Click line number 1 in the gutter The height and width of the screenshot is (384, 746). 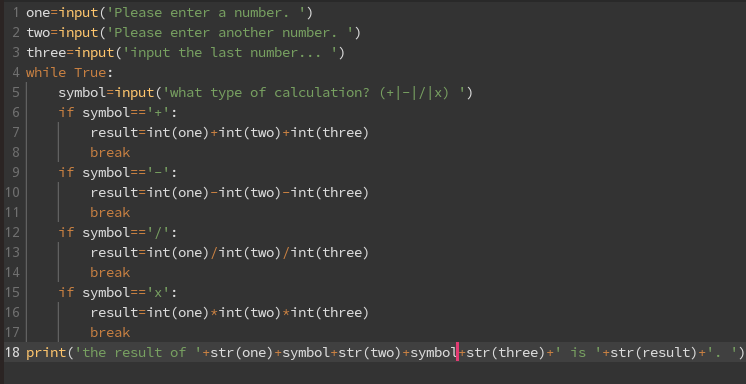click(16, 13)
